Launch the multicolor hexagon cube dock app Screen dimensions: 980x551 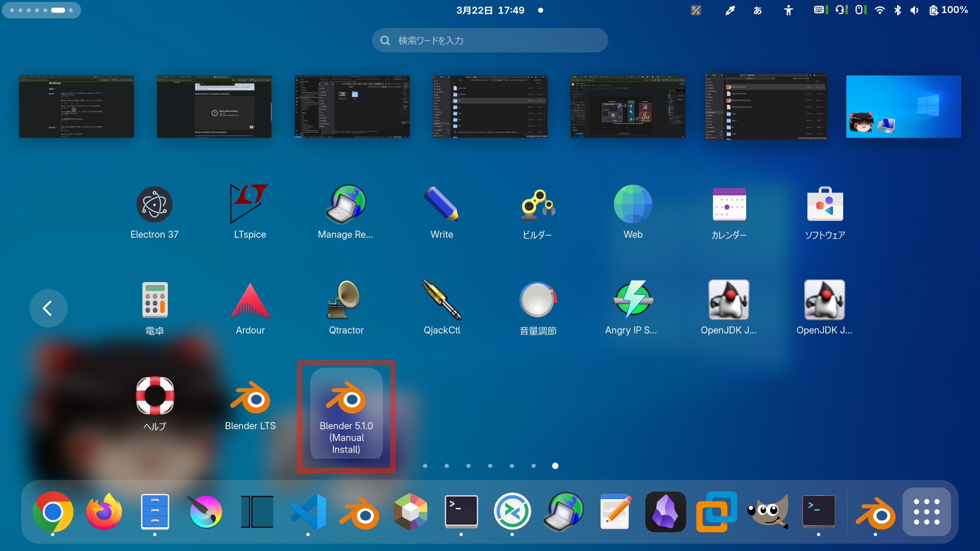point(410,512)
